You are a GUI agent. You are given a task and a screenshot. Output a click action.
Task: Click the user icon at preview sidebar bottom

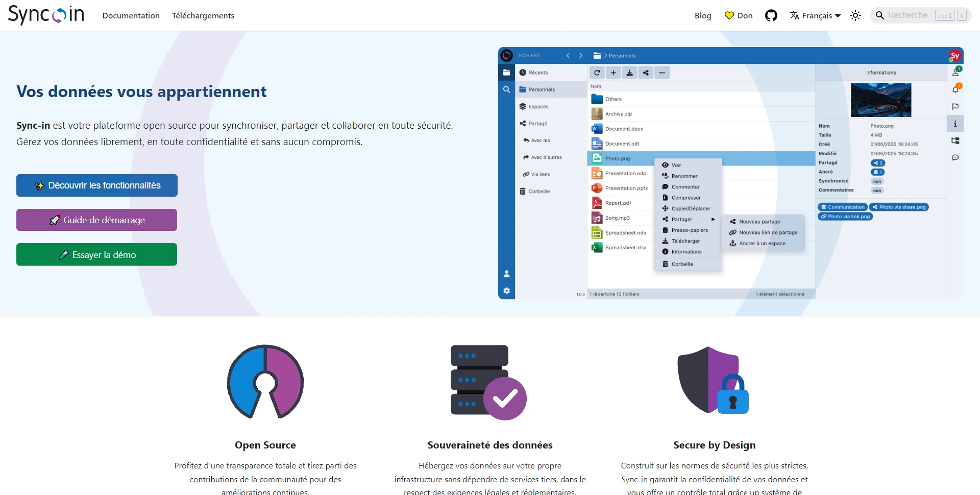pos(506,274)
